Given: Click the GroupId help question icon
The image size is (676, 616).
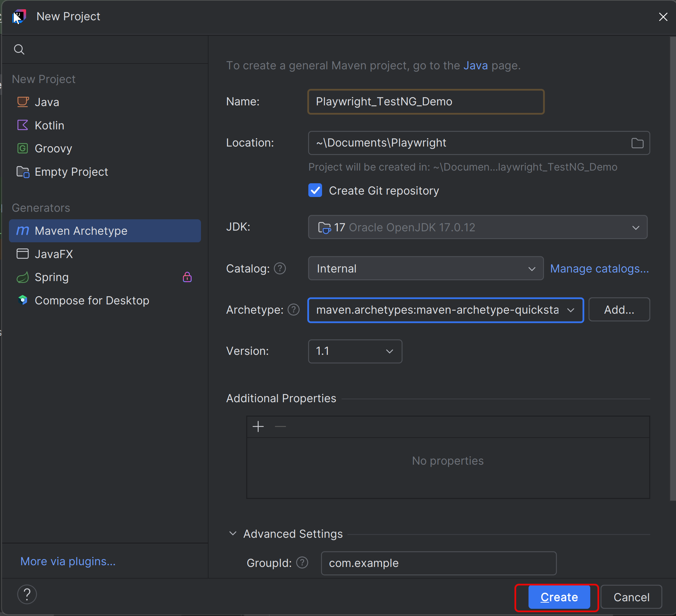Looking at the screenshot, I should [302, 563].
